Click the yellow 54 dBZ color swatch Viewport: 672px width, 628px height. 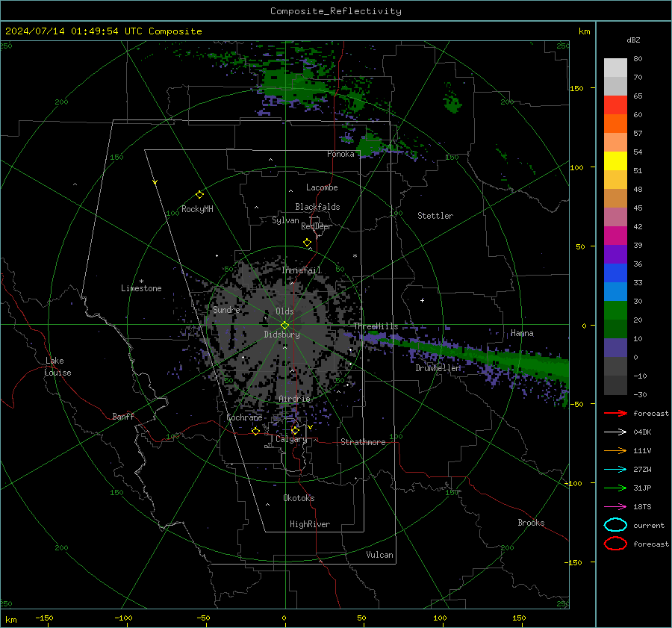pyautogui.click(x=615, y=161)
